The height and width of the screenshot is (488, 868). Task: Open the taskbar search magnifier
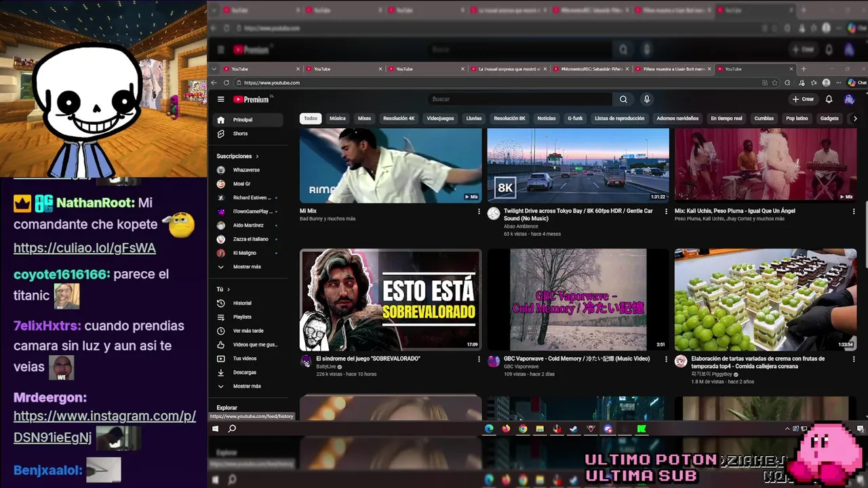coord(232,428)
